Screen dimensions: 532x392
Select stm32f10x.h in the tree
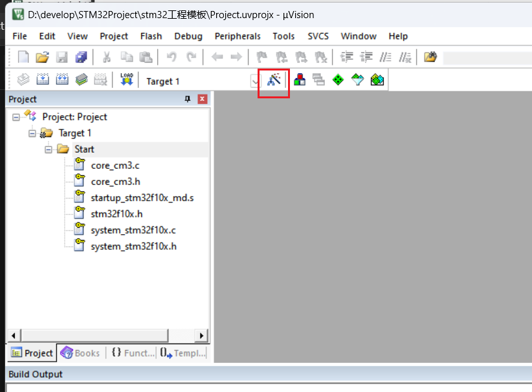click(x=116, y=214)
